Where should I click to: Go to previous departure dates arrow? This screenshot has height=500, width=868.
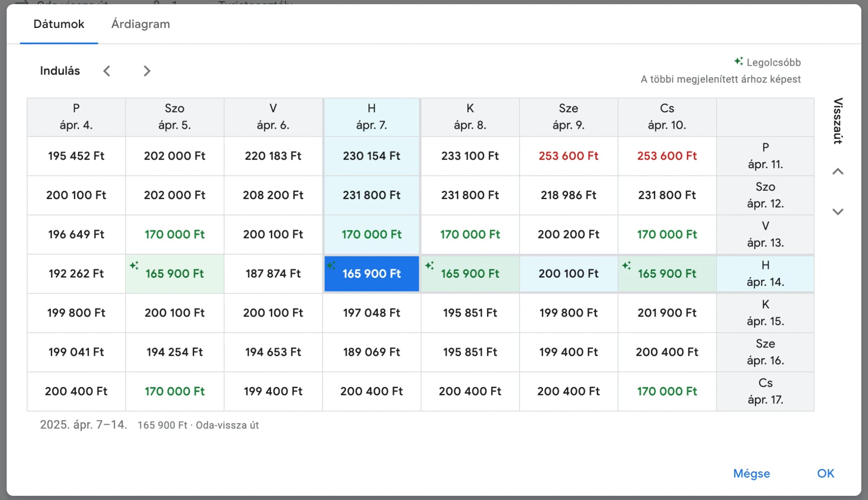coord(107,71)
